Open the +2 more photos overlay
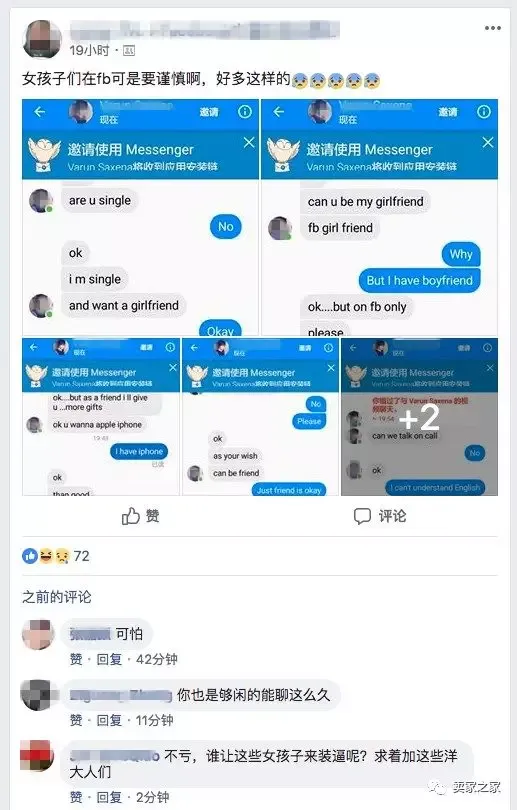The image size is (517, 810). pos(419,417)
